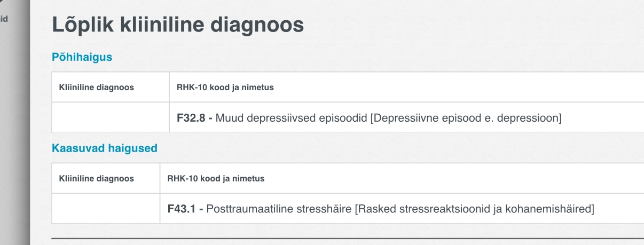The image size is (644, 245).
Task: Click empty Kliiniline diagnoos cell beside F32.8
Action: click(111, 117)
